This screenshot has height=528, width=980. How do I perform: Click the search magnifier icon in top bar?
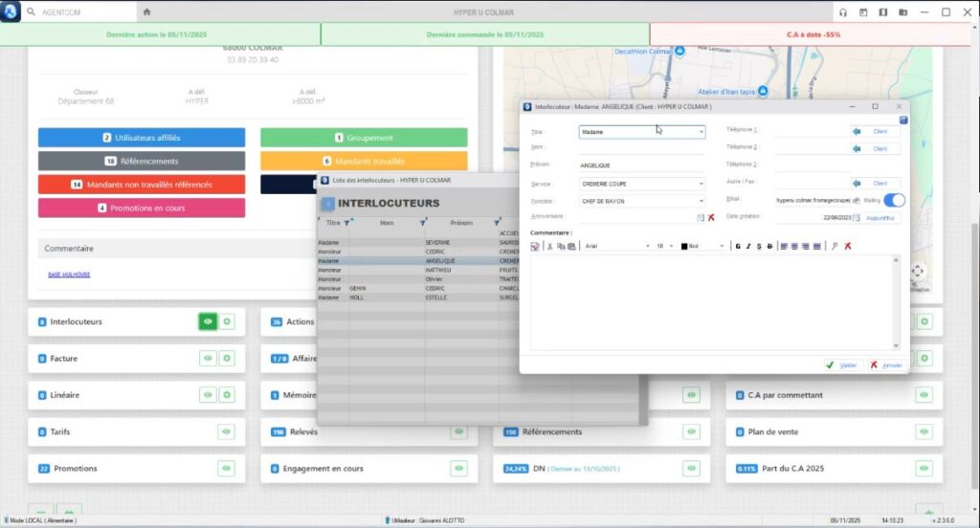click(x=31, y=11)
